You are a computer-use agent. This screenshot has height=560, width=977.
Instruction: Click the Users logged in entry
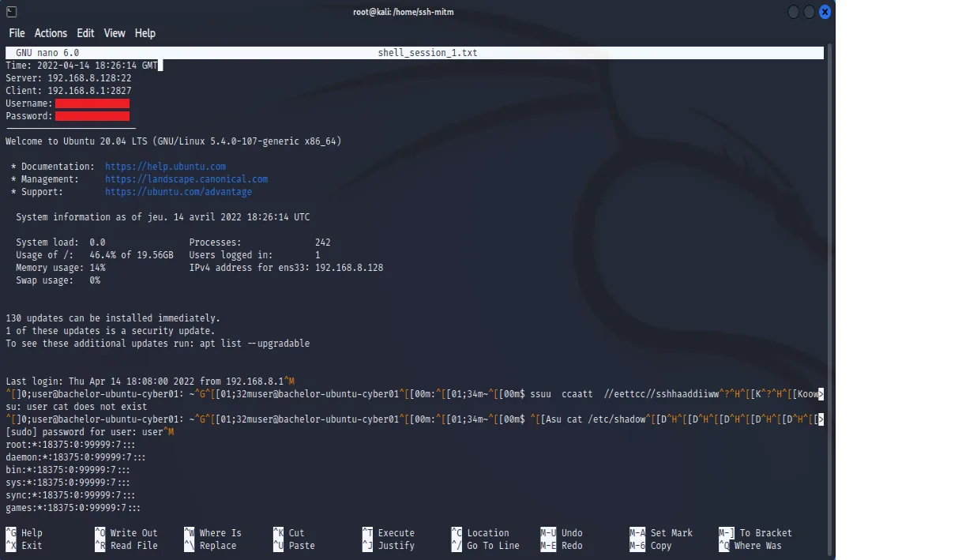click(255, 255)
